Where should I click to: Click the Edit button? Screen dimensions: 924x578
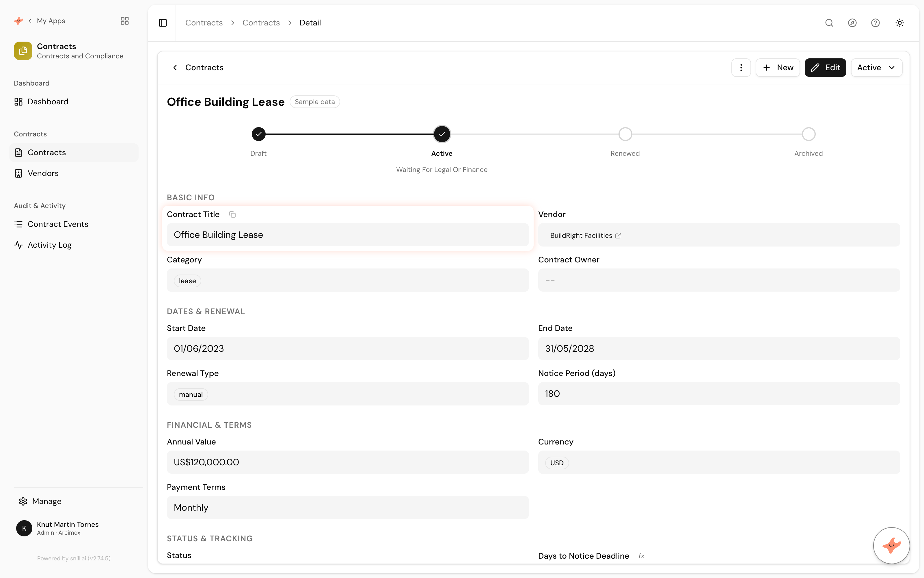tap(825, 68)
